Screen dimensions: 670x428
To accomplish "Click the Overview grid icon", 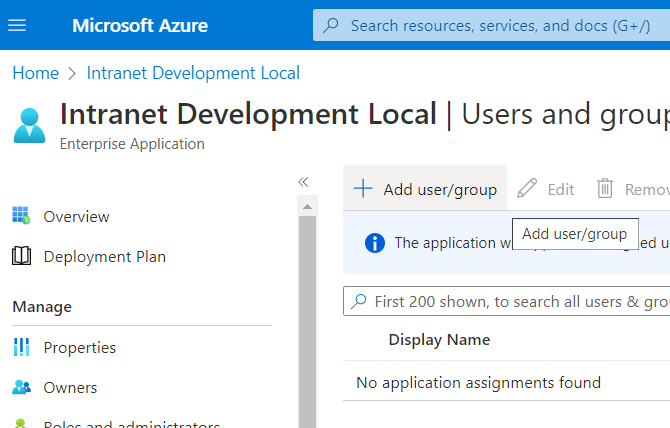I will pyautogui.click(x=21, y=215).
